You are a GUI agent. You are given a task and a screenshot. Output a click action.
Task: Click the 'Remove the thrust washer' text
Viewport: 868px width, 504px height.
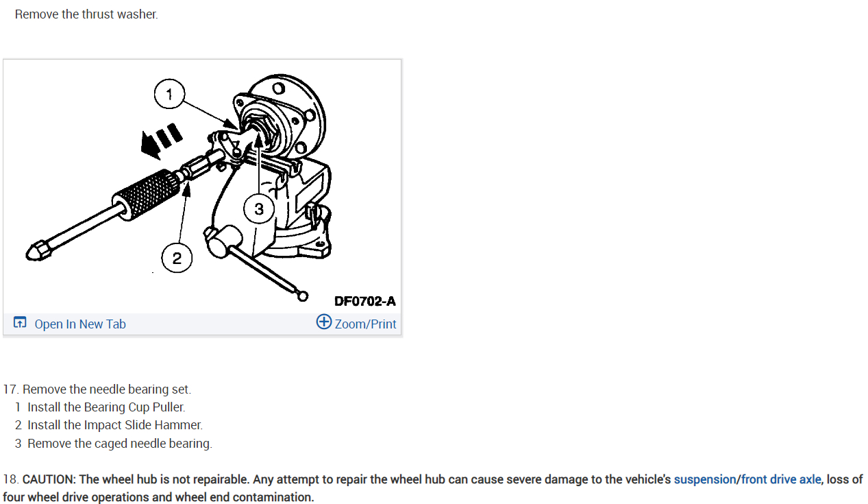pyautogui.click(x=86, y=14)
